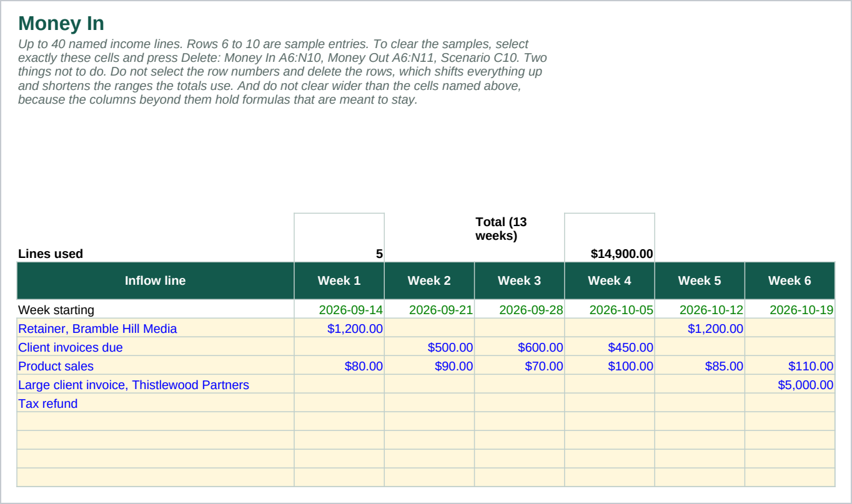The height and width of the screenshot is (504, 852).
Task: Click the Week 1 column header
Action: 339,281
